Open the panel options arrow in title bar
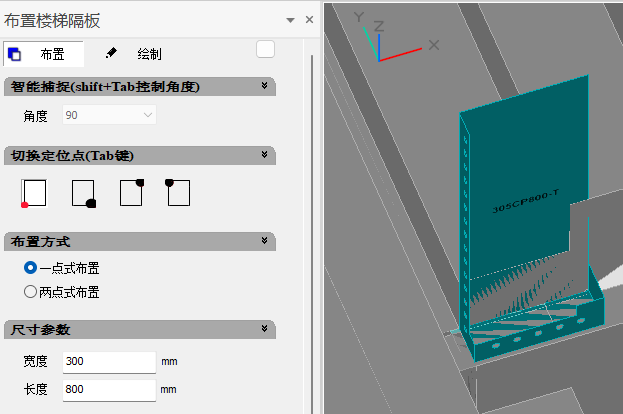The height and width of the screenshot is (414, 623). click(x=290, y=20)
